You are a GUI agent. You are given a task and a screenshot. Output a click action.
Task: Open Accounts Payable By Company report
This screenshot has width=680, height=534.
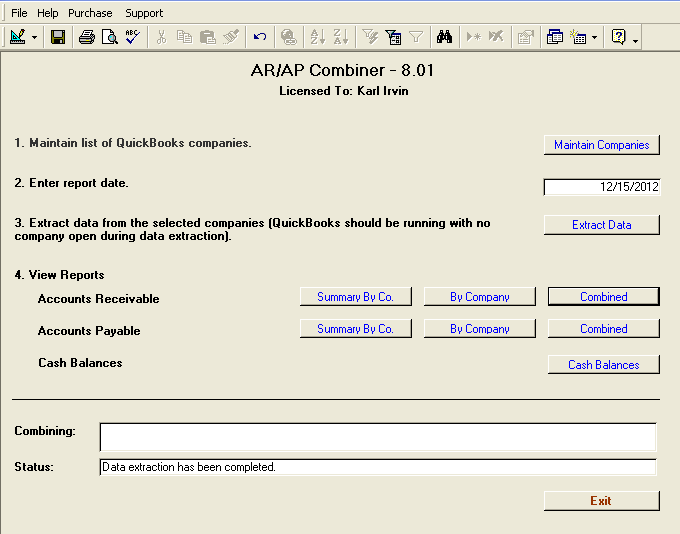click(480, 329)
